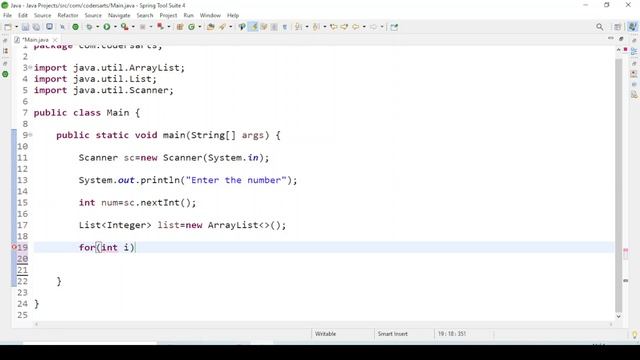Open the Outline view in right trim

click(634, 51)
